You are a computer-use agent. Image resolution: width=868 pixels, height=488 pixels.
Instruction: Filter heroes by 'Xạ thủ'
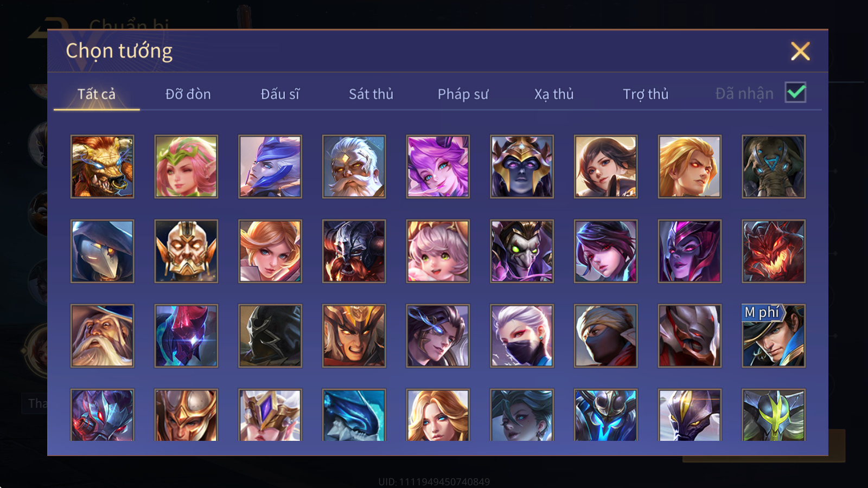tap(554, 94)
